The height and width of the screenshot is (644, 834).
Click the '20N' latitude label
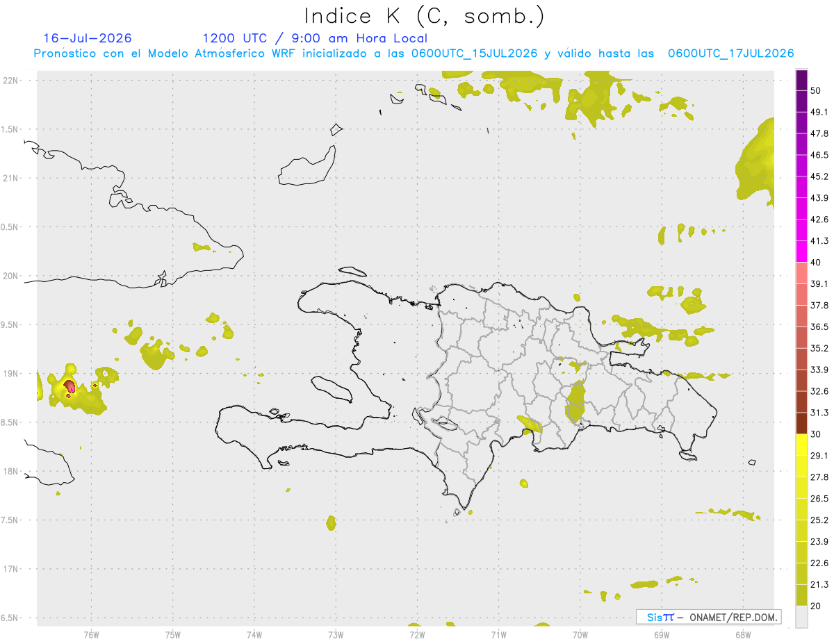point(10,276)
